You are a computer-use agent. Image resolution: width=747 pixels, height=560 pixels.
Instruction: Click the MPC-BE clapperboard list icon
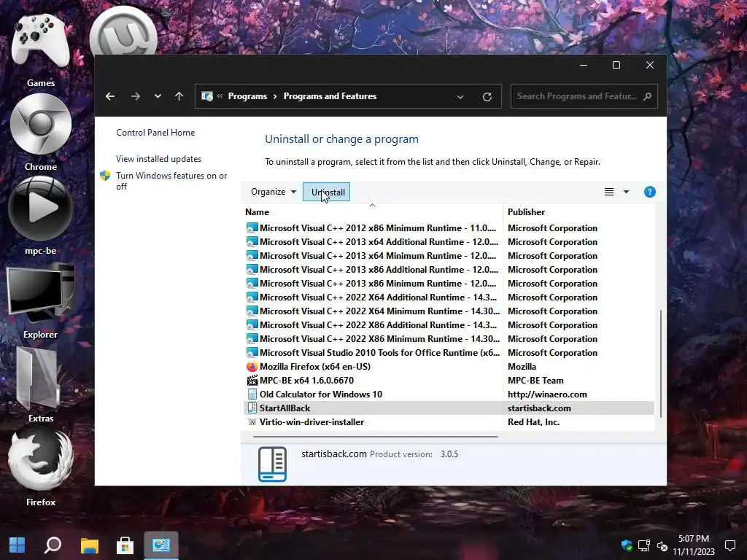click(x=252, y=381)
